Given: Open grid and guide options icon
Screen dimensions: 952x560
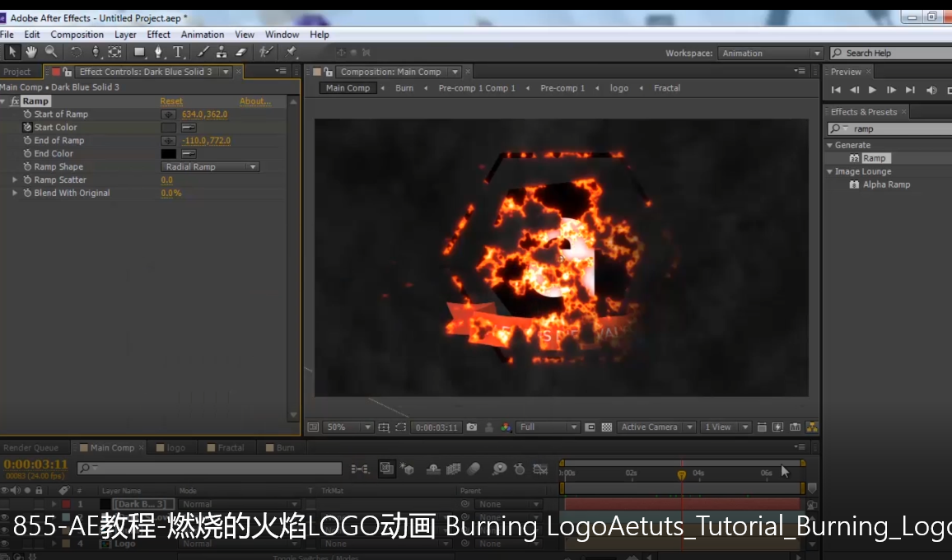Looking at the screenshot, I should point(384,427).
